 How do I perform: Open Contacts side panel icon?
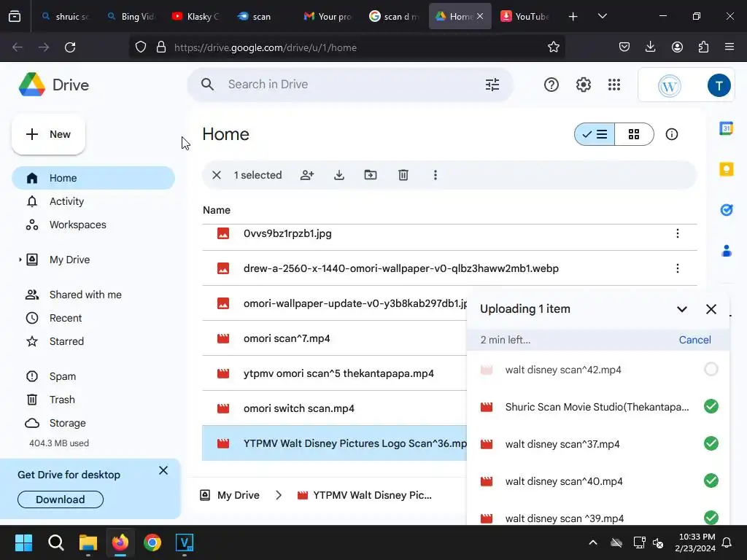pyautogui.click(x=726, y=251)
